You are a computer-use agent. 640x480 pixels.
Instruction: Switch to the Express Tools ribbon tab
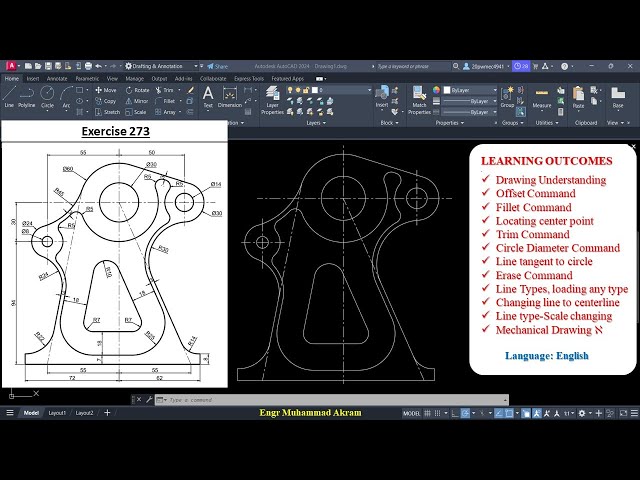point(249,78)
